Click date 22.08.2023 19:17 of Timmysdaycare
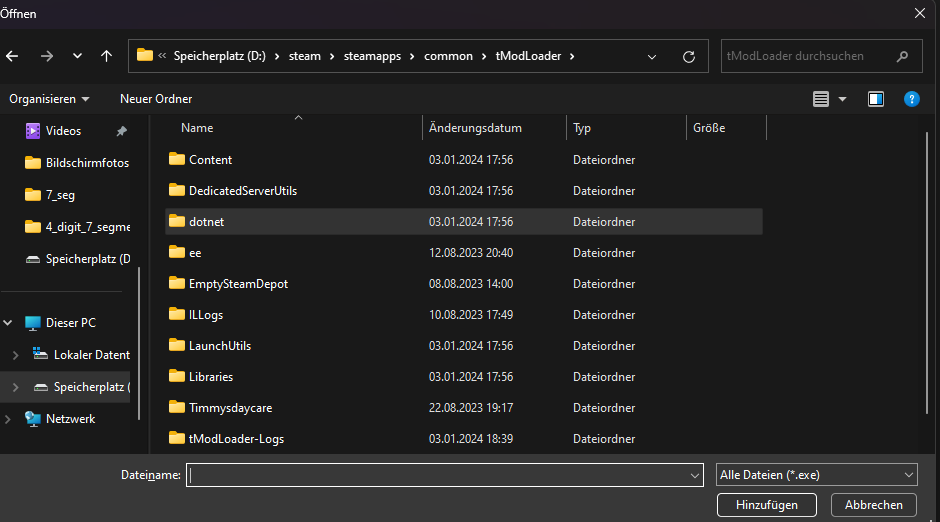This screenshot has width=940, height=522. pos(471,408)
